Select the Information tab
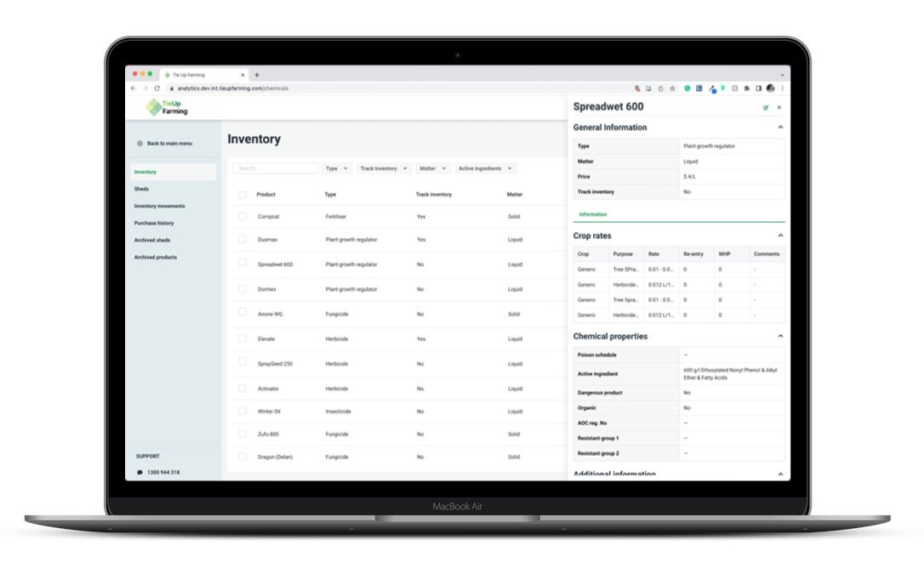The height and width of the screenshot is (563, 924). click(x=592, y=214)
